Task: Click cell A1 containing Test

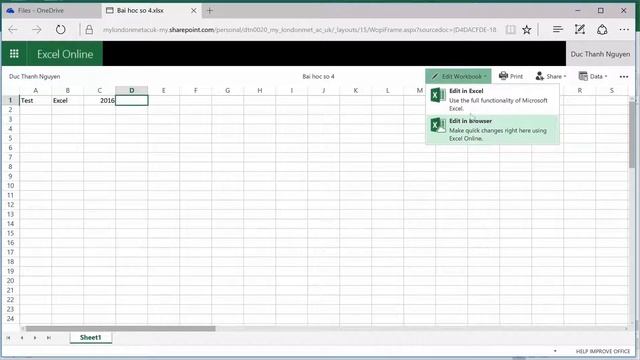Action: point(36,100)
